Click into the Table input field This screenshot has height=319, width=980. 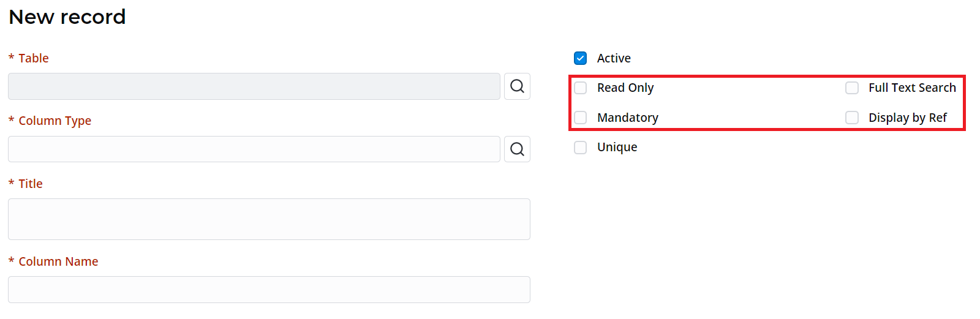tap(254, 86)
